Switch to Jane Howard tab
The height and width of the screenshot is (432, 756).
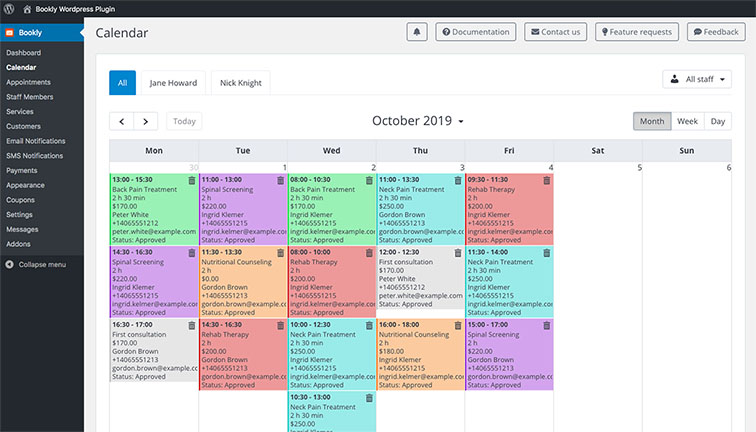tap(173, 83)
